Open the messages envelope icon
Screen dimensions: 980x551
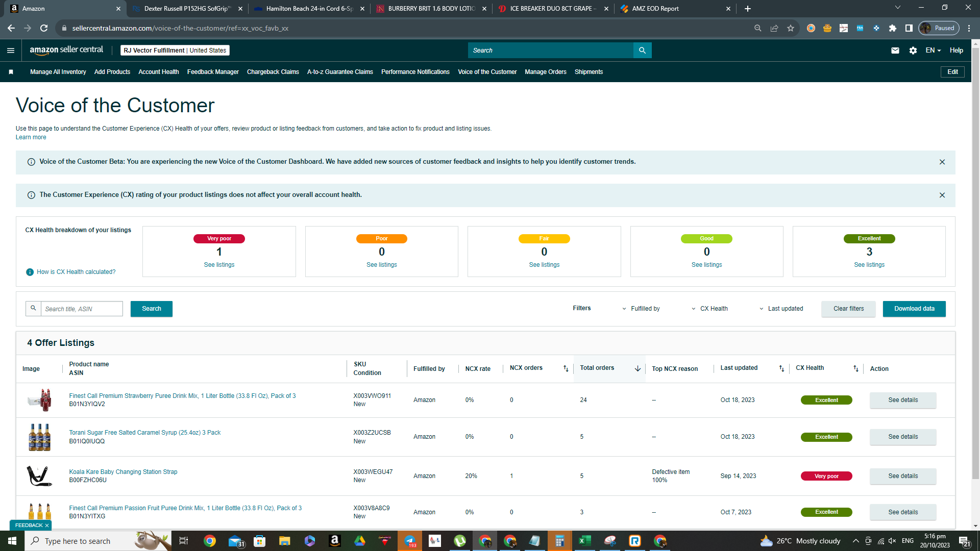[x=895, y=50]
